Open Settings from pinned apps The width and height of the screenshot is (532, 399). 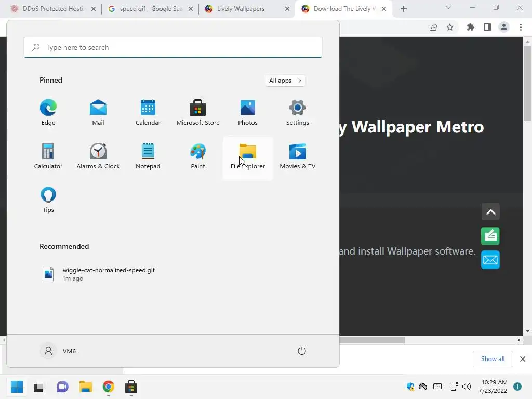click(298, 113)
